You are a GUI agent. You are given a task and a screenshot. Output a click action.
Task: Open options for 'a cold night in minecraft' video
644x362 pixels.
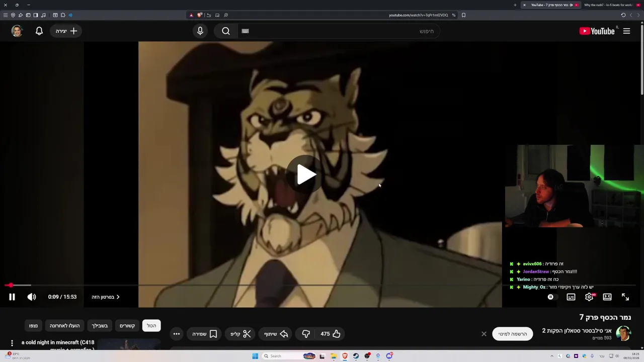pyautogui.click(x=12, y=343)
